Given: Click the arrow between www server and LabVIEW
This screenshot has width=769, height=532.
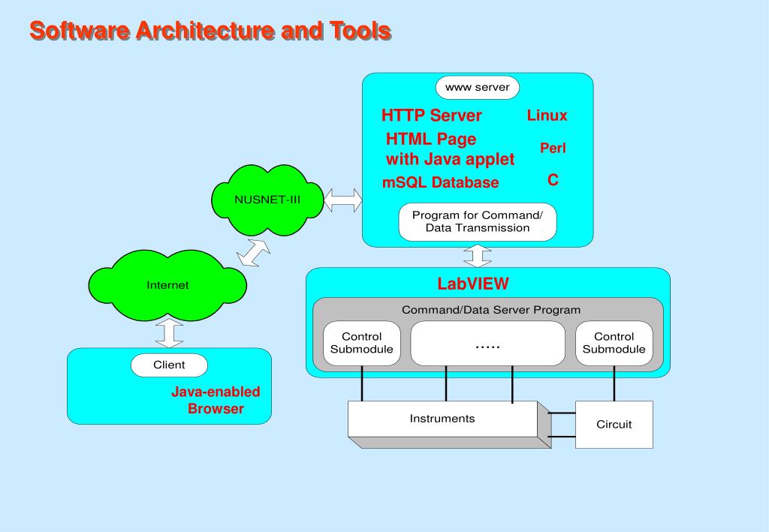Looking at the screenshot, I should pyautogui.click(x=477, y=257).
